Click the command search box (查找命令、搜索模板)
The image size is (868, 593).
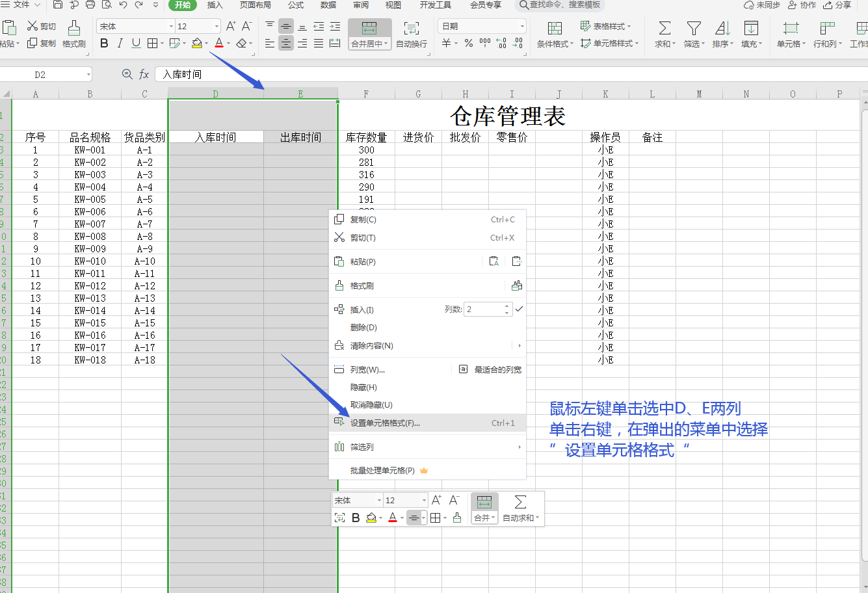click(x=560, y=5)
